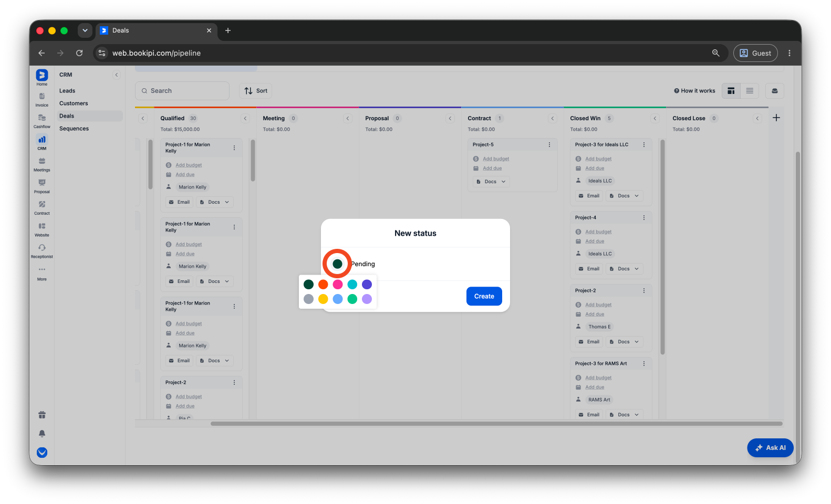Select Deals in CRM menu

click(x=90, y=116)
